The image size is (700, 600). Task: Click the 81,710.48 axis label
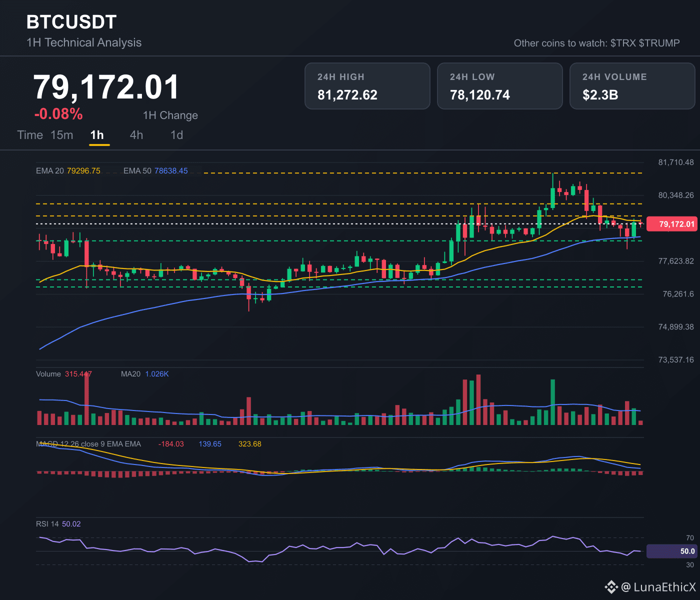(676, 162)
